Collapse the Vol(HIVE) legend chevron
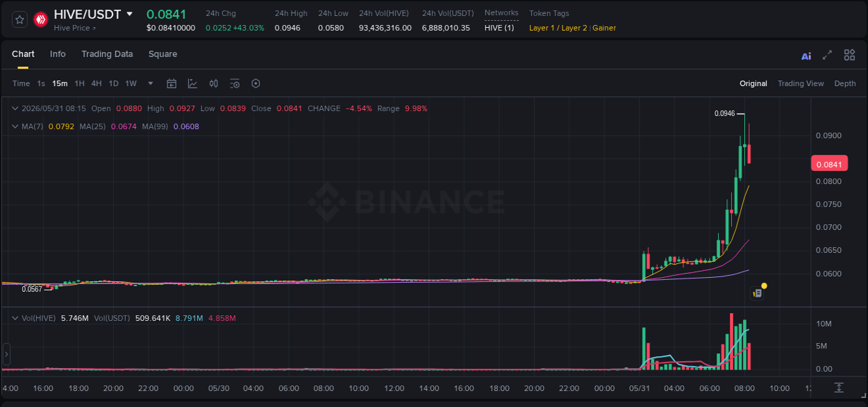This screenshot has width=868, height=407. [x=15, y=318]
